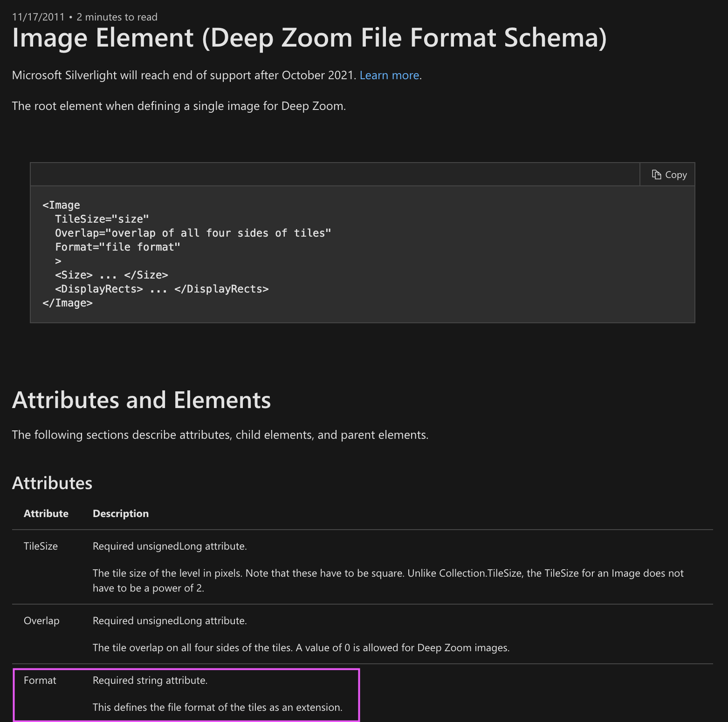Click "Required string attribute." text
728x722 pixels.
[x=150, y=680]
